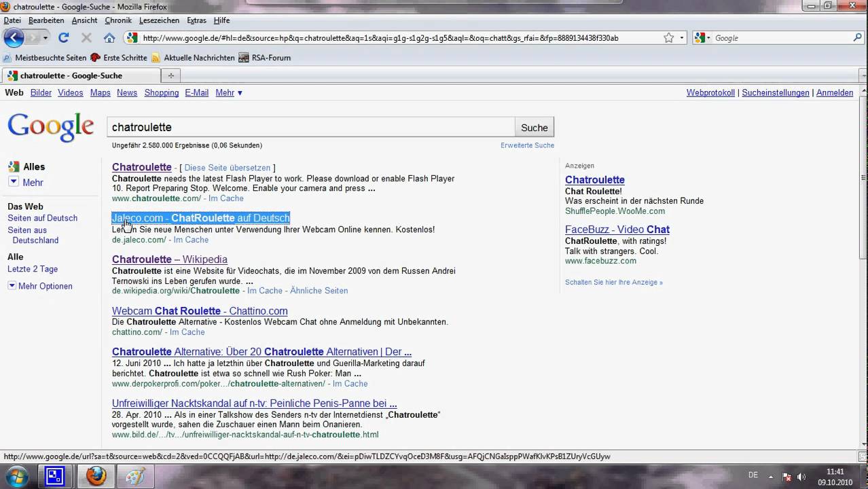Click the stop loading X icon
Image resolution: width=868 pixels, height=489 pixels.
point(86,38)
